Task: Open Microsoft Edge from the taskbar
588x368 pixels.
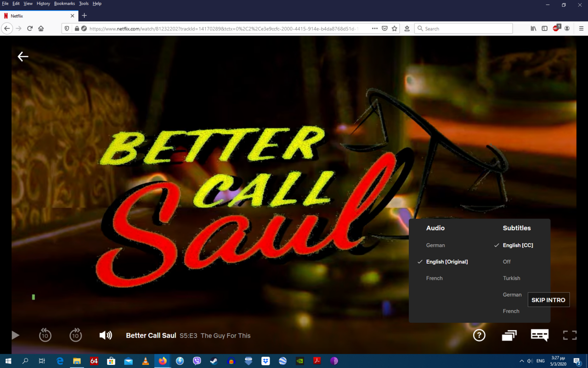Action: pyautogui.click(x=60, y=361)
